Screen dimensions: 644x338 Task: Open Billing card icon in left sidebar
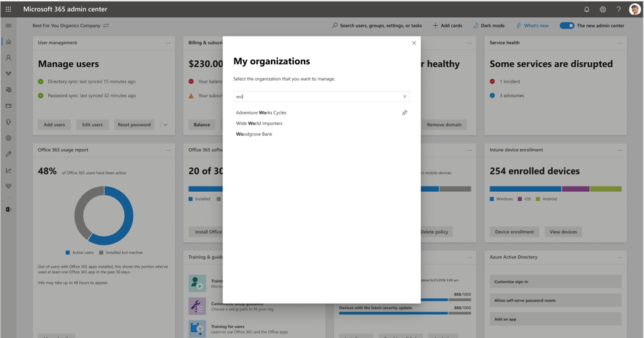(x=8, y=106)
